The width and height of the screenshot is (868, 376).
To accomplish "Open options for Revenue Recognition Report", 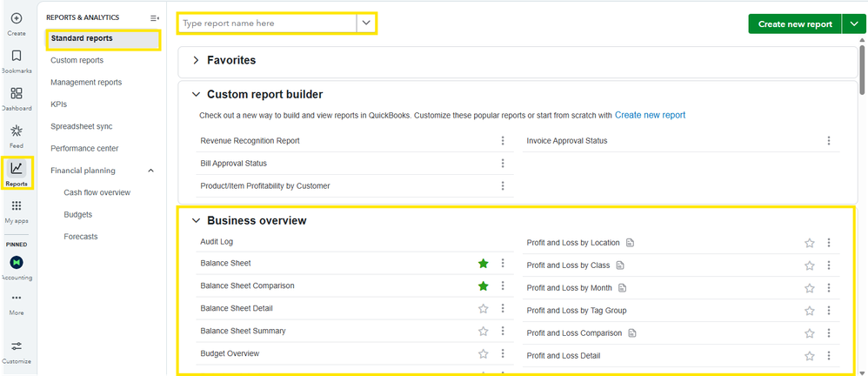I will coord(503,141).
